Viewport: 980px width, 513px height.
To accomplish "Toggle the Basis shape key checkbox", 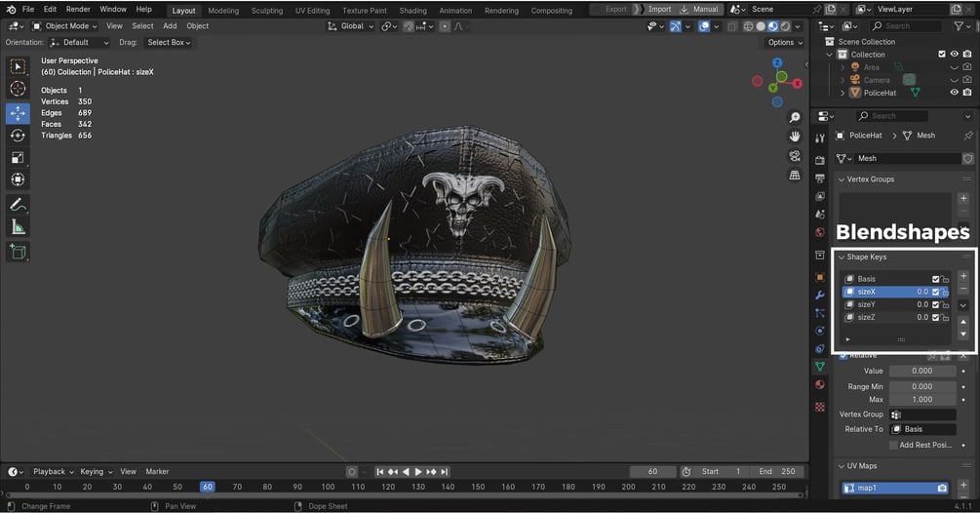I will tap(935, 279).
